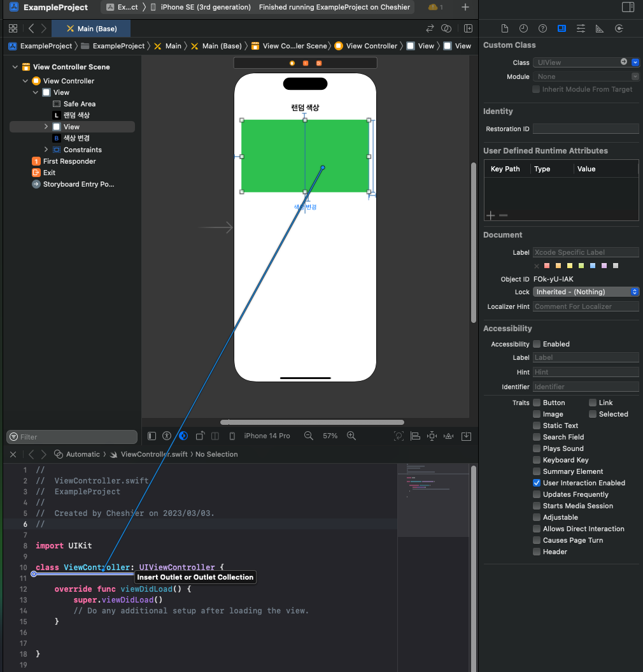Check the Link trait
Image resolution: width=643 pixels, height=672 pixels.
593,403
